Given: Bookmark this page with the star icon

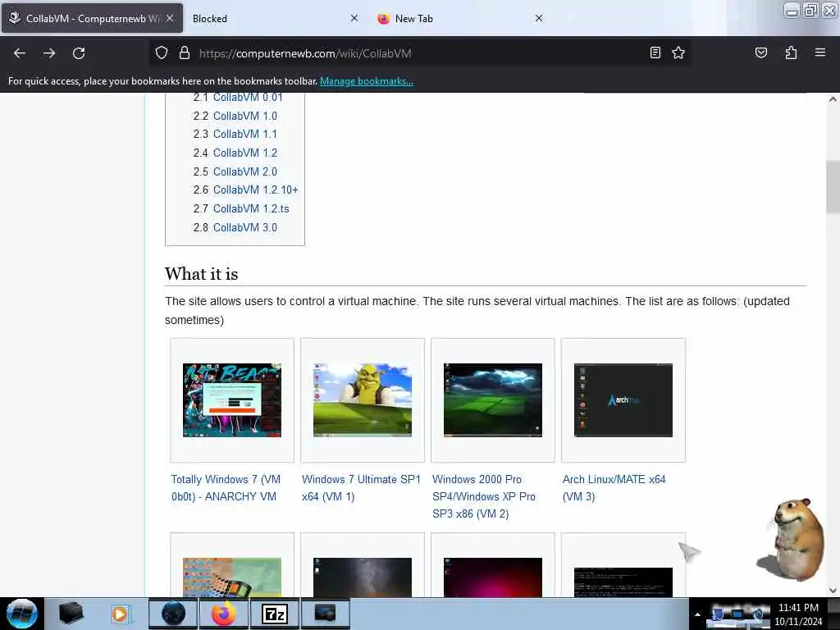Looking at the screenshot, I should tap(678, 52).
